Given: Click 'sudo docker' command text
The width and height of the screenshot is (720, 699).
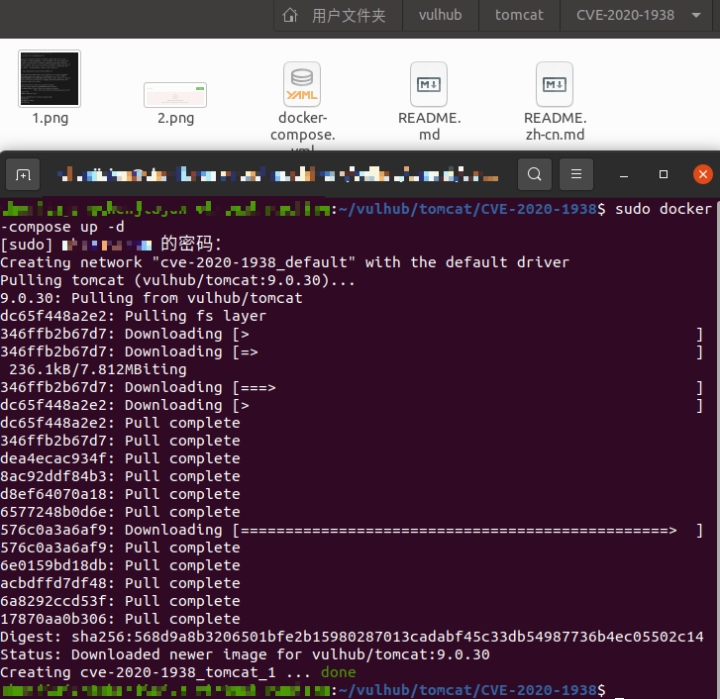Looking at the screenshot, I should (663, 209).
